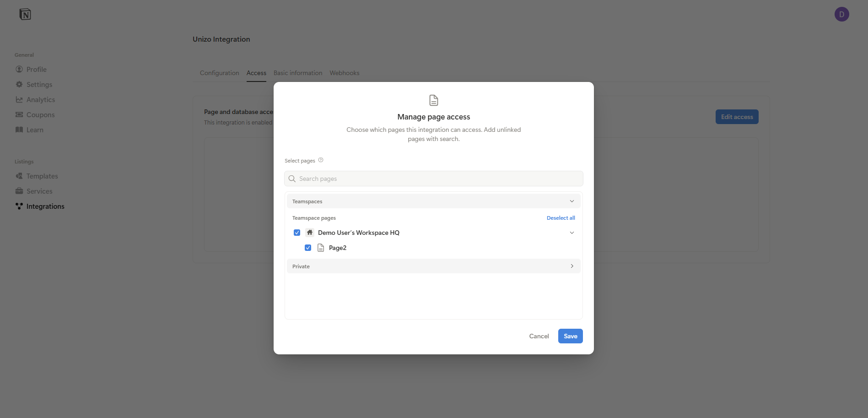Open the Analytics chart icon
This screenshot has width=868, height=418.
(19, 99)
